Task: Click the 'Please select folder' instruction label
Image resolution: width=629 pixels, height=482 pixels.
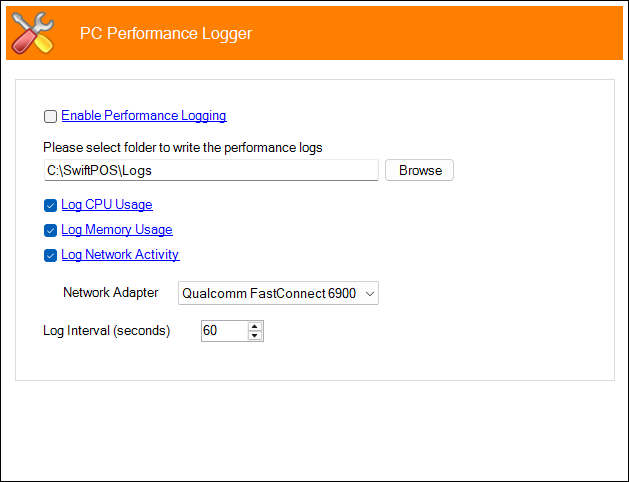Action: coord(183,148)
